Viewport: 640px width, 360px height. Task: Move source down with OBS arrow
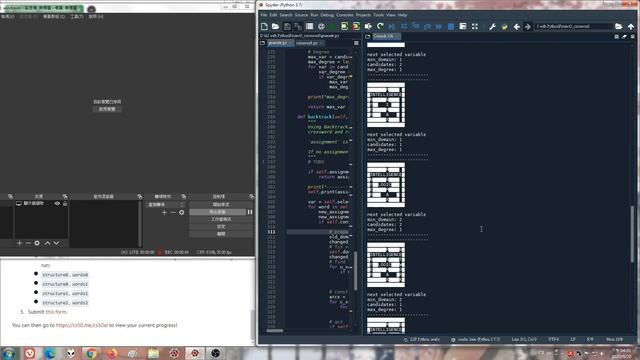(x=56, y=243)
